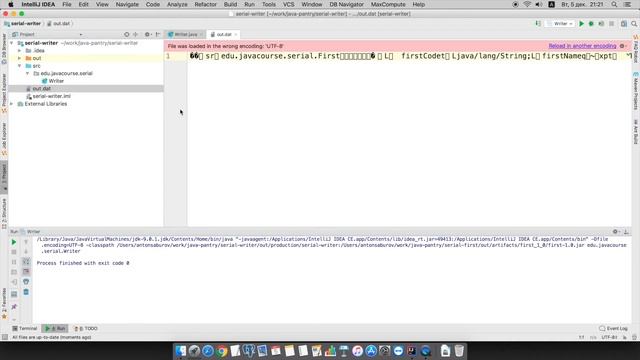Hide the Project tool window
640x360 pixels.
point(158,34)
